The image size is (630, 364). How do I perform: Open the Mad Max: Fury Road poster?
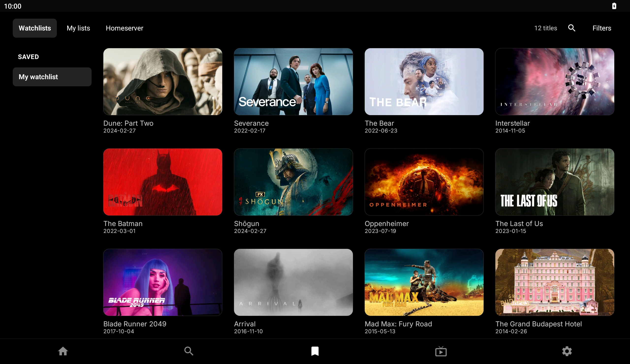(x=424, y=282)
